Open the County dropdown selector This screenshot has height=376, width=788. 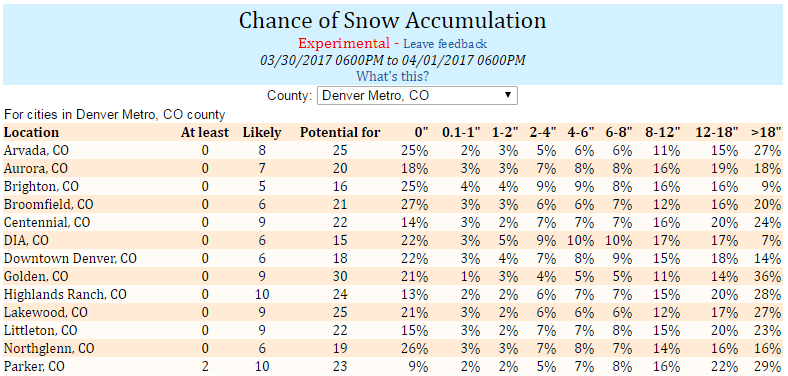(x=417, y=96)
